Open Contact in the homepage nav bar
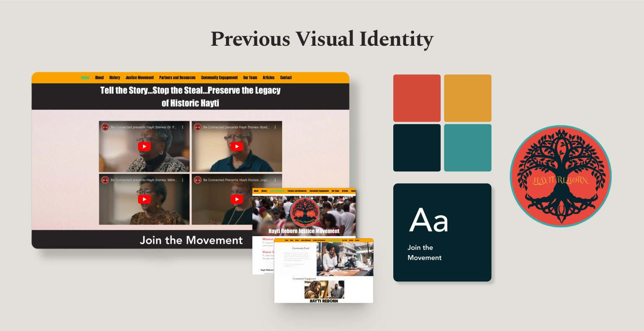Screen dimensions: 644x331 [286, 78]
